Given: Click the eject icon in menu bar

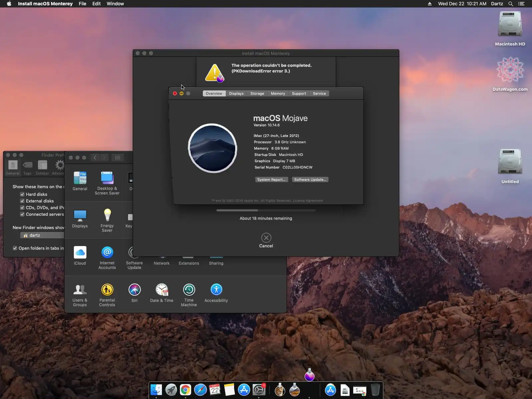Looking at the screenshot, I should pyautogui.click(x=430, y=4).
